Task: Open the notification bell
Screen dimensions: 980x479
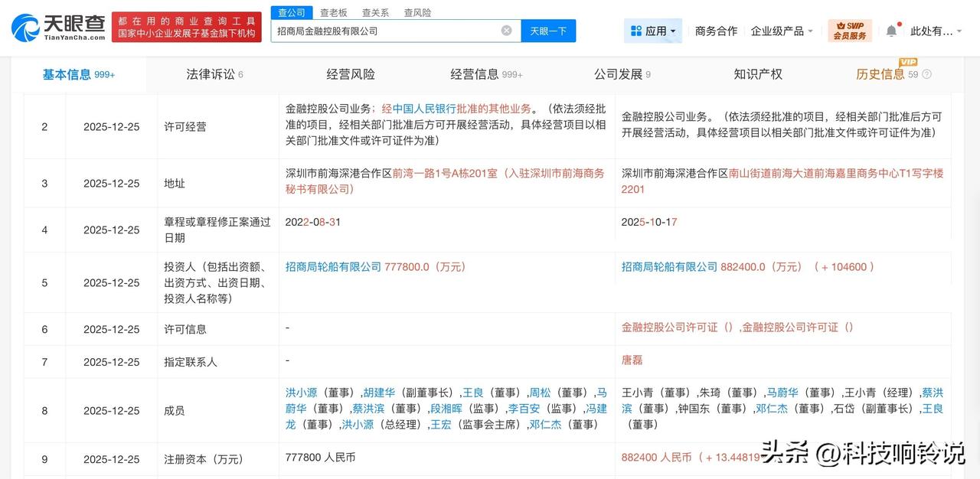Action: (891, 31)
